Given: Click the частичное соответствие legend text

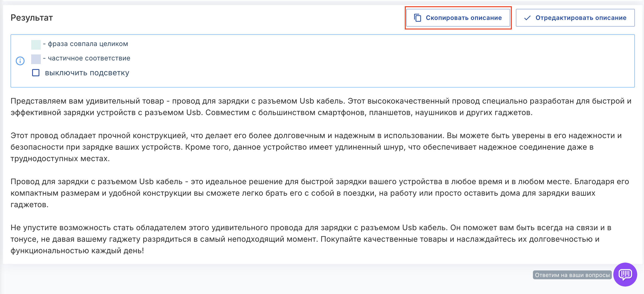Looking at the screenshot, I should tap(89, 58).
